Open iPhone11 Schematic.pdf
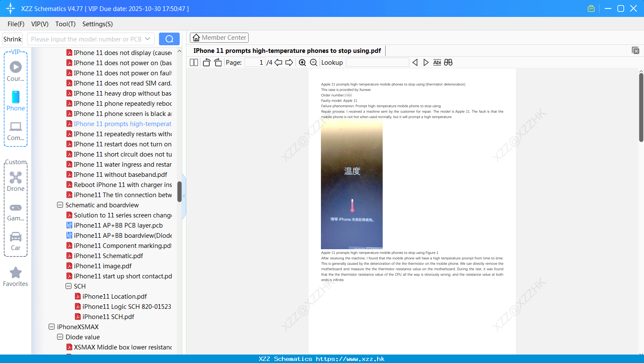Viewport: 644px width, 363px height. point(105,256)
